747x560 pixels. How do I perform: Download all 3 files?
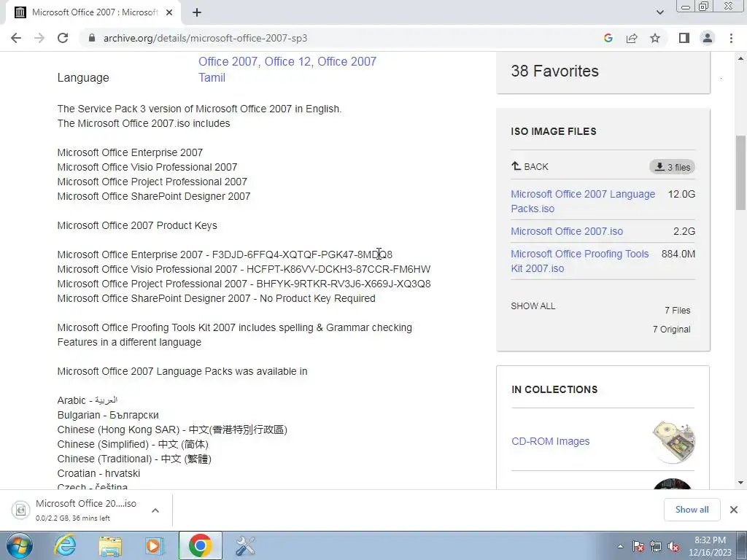pyautogui.click(x=672, y=167)
